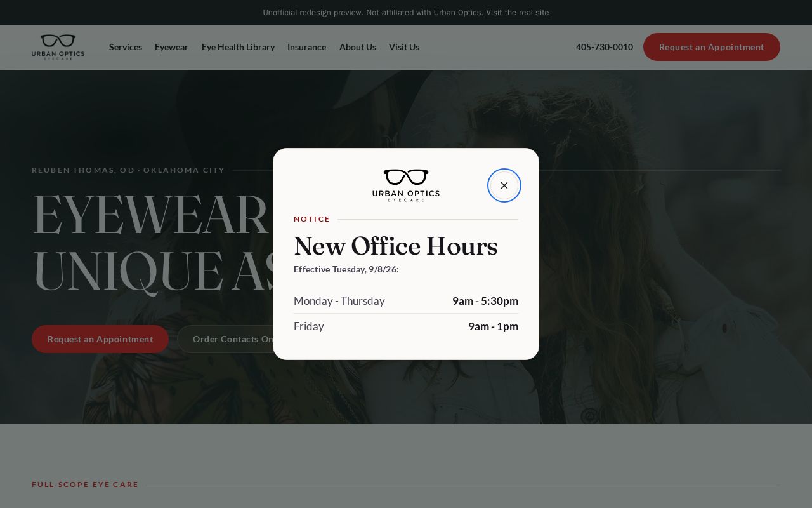Select Visit Us in the navigation
Image resolution: width=812 pixels, height=508 pixels.
(x=404, y=47)
